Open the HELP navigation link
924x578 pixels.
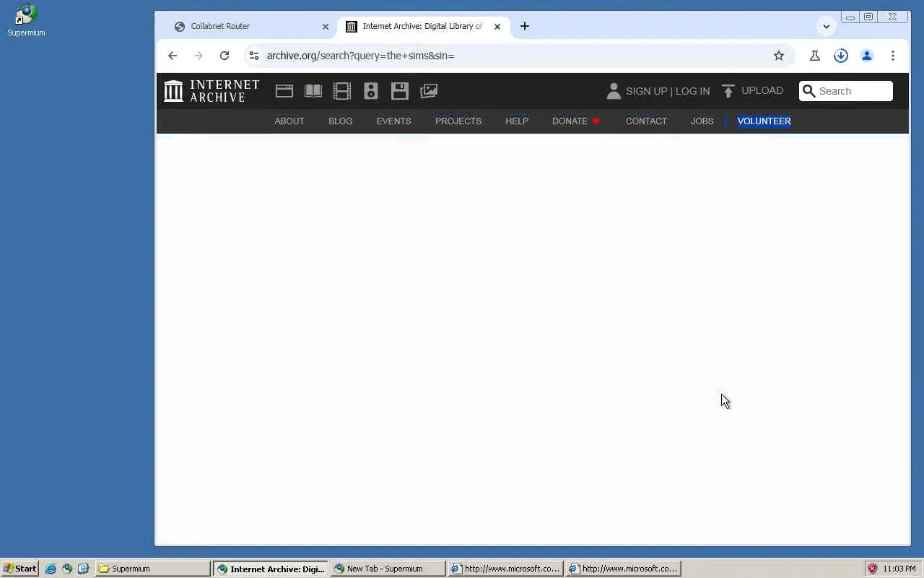pyautogui.click(x=517, y=121)
